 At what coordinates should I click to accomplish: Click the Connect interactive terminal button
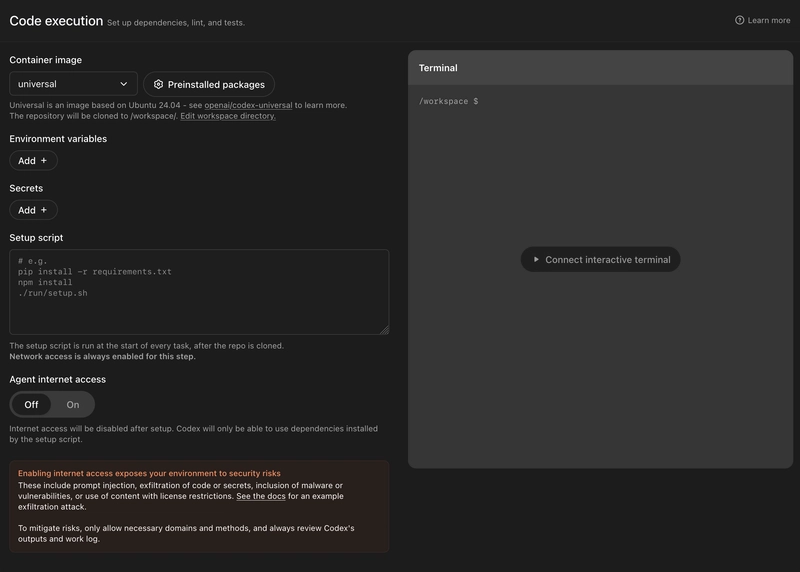click(600, 260)
